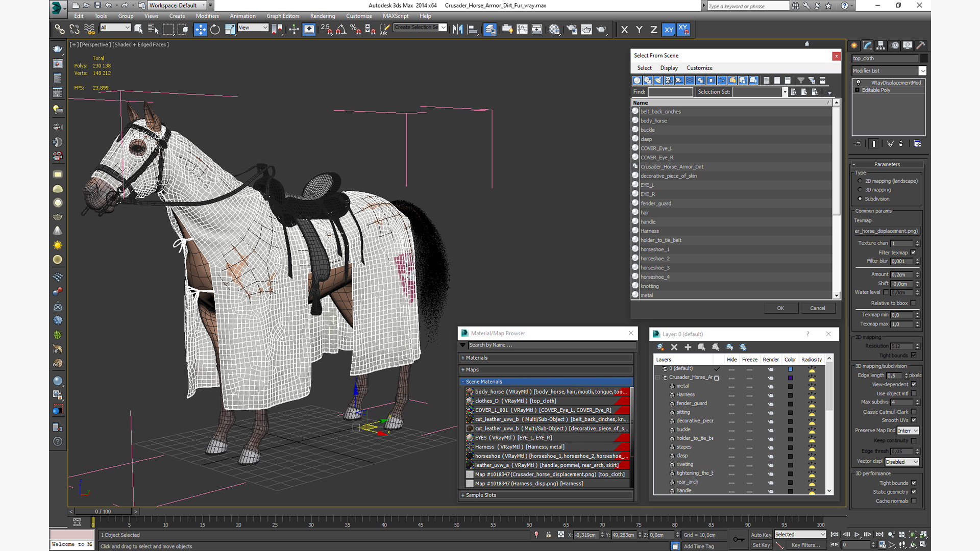Toggle Filter texmap checkbox
The width and height of the screenshot is (980, 551).
tap(914, 252)
